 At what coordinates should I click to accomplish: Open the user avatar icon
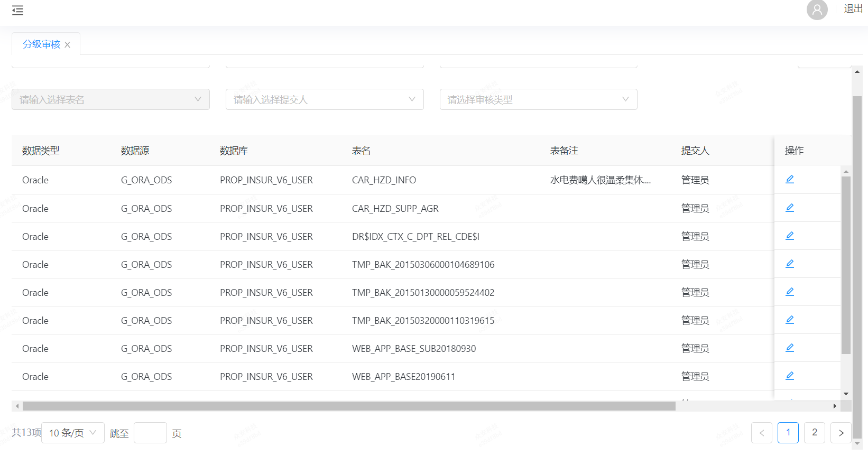pyautogui.click(x=817, y=10)
